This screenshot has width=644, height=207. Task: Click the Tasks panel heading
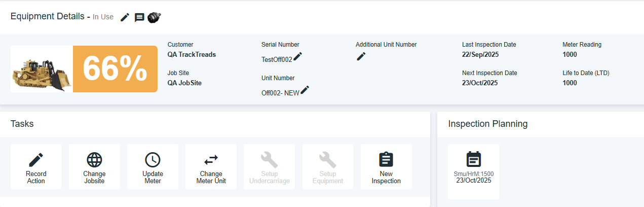coord(22,124)
